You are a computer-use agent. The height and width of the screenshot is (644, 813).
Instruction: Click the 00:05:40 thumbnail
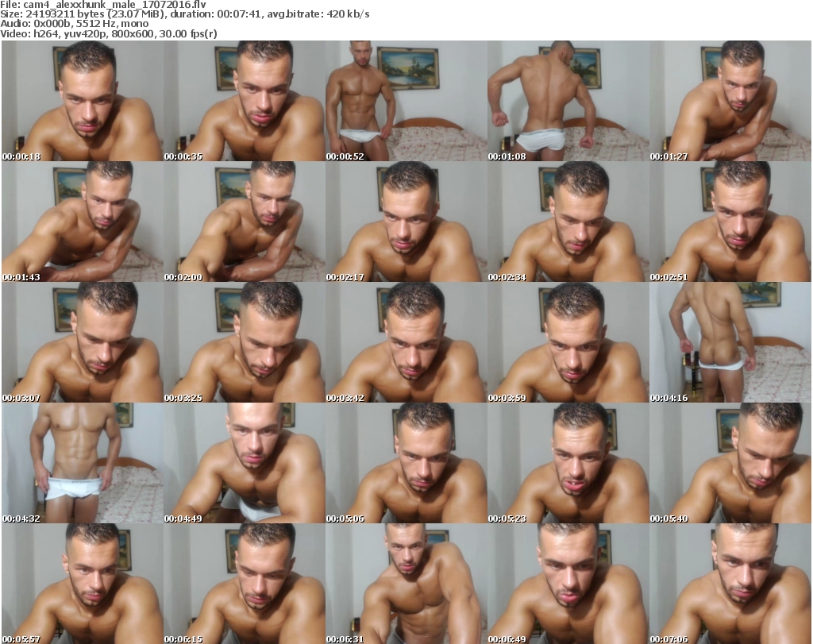(x=730, y=463)
